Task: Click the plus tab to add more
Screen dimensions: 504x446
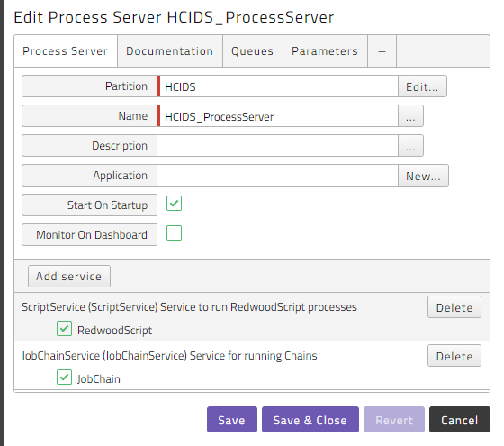Action: (x=382, y=51)
